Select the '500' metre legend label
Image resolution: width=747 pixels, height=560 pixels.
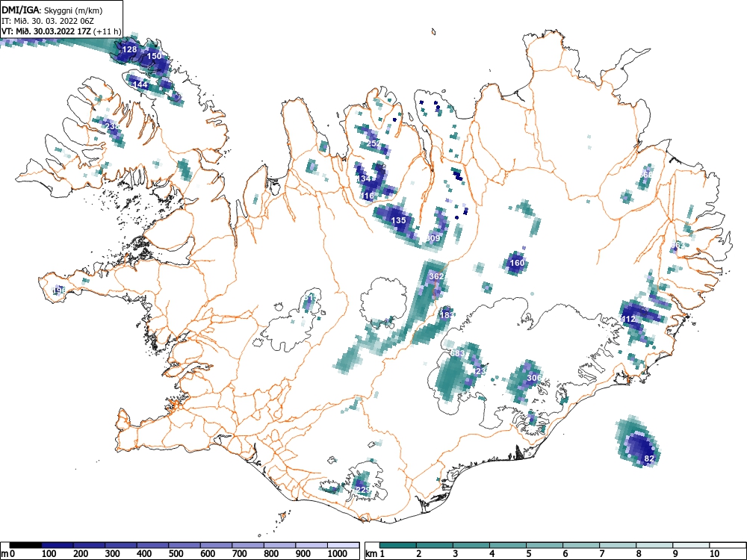tap(176, 554)
